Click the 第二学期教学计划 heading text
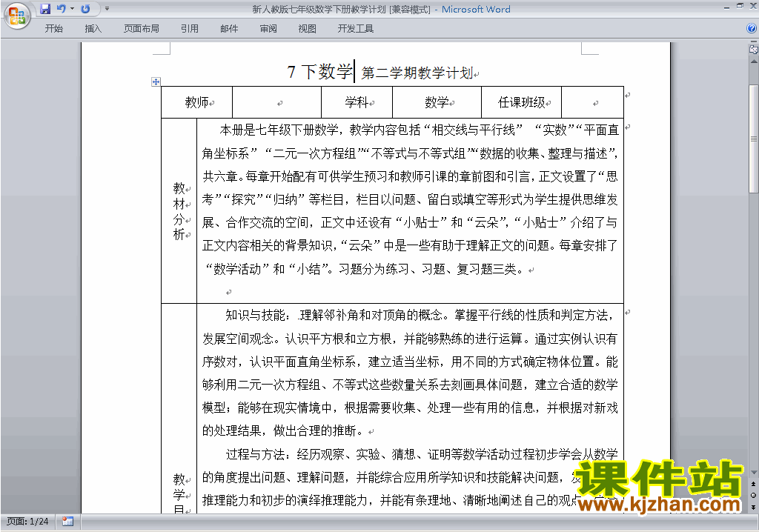The image size is (759, 532). point(417,73)
